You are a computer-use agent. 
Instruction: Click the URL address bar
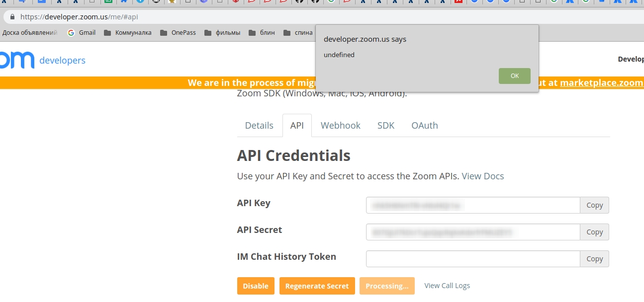323,16
